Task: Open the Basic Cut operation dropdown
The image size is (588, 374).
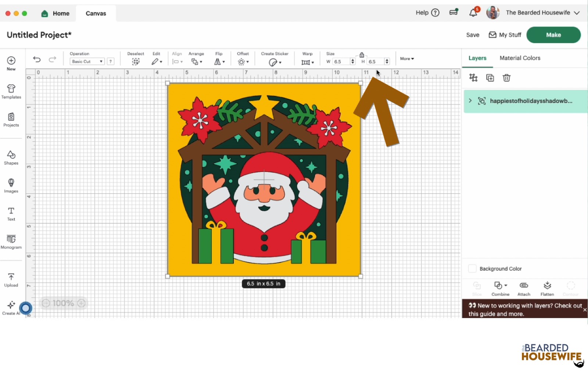Action: 86,61
